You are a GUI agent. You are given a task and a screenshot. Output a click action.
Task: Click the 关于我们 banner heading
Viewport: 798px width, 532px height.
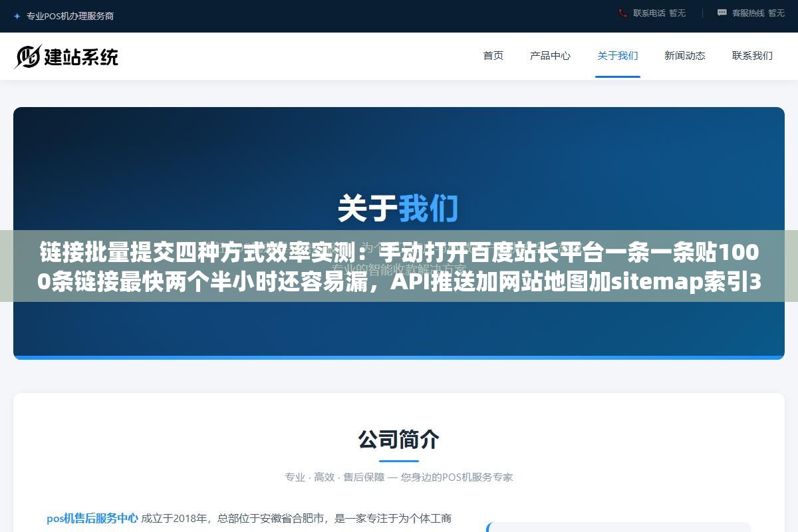(x=398, y=208)
